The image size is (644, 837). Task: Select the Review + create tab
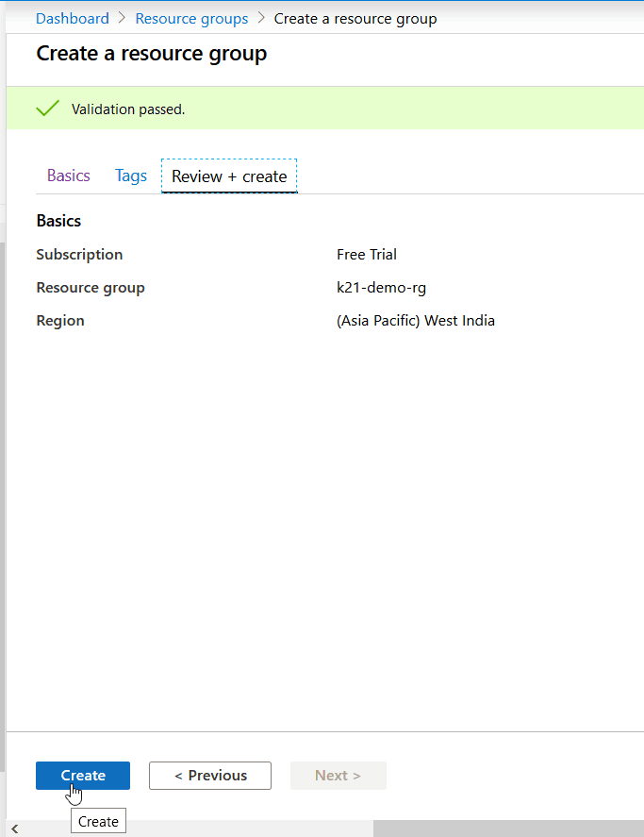click(x=228, y=176)
